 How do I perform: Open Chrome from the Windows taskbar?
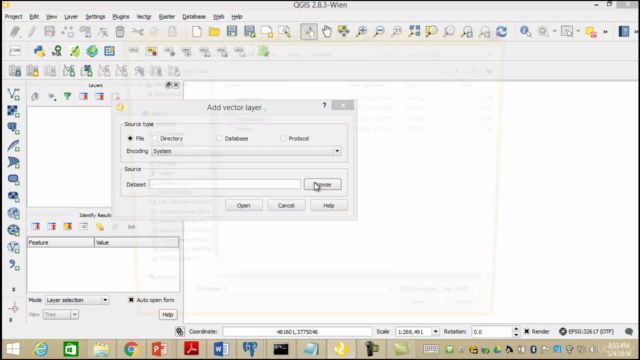[131, 349]
